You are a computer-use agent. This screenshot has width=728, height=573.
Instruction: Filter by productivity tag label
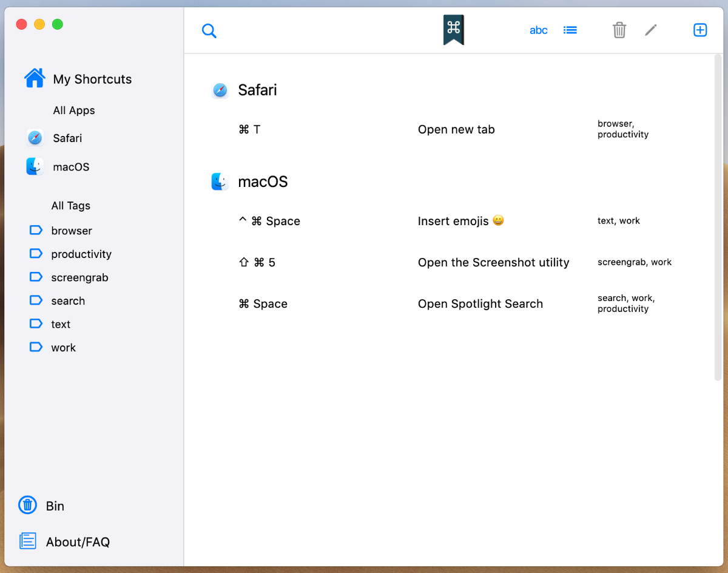[x=81, y=254]
